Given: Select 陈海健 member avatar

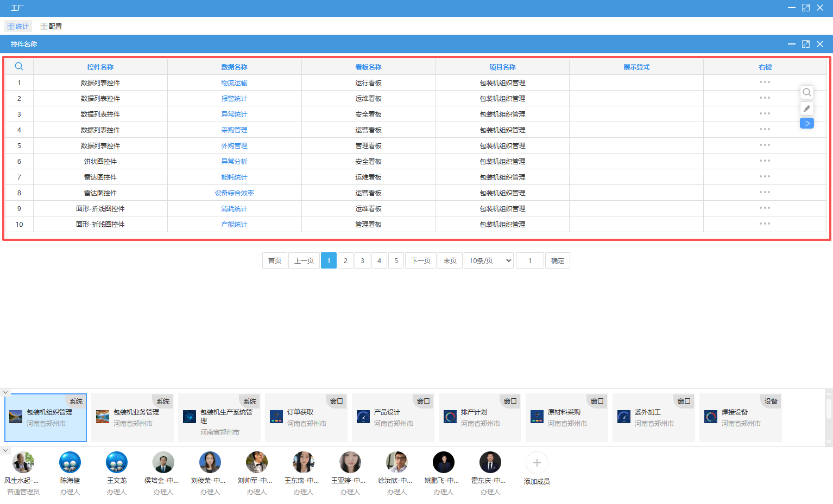Looking at the screenshot, I should (70, 463).
